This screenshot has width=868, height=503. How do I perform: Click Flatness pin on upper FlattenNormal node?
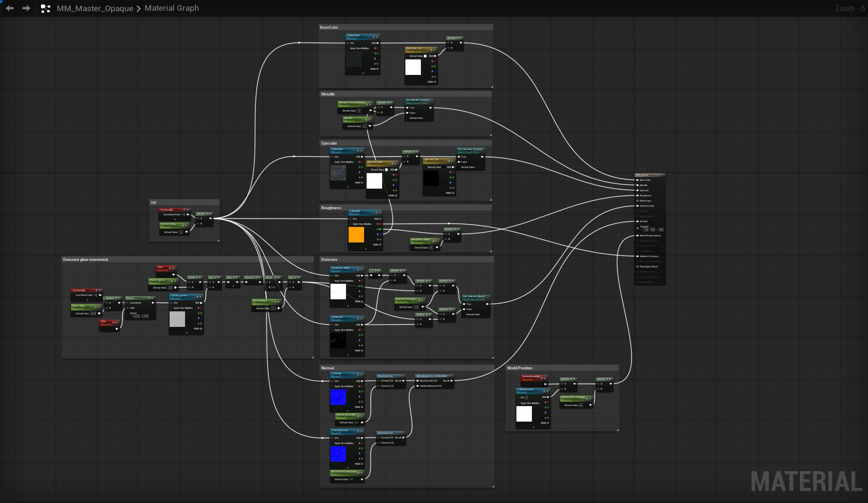(x=379, y=386)
